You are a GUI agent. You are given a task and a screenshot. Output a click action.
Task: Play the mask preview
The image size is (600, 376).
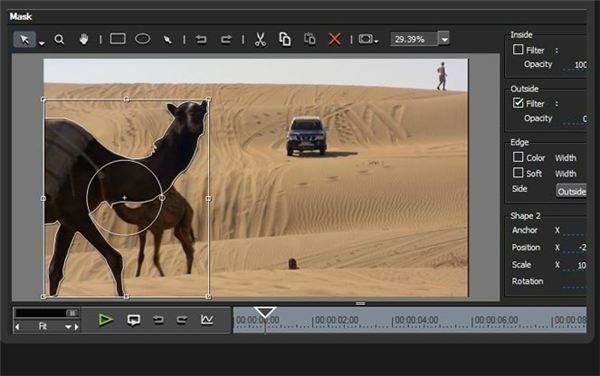pos(105,320)
